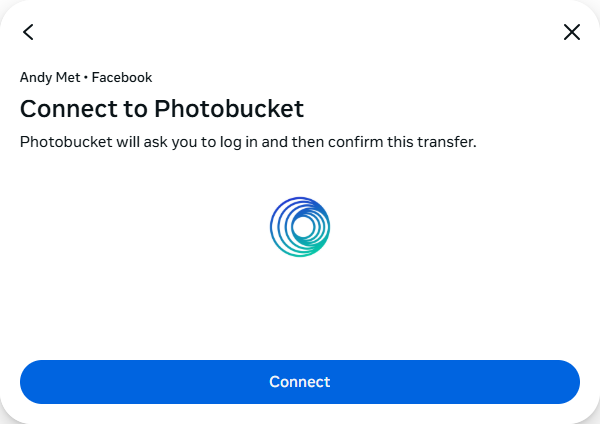
Task: Click the blue-green concentric rings logo
Action: [x=300, y=226]
